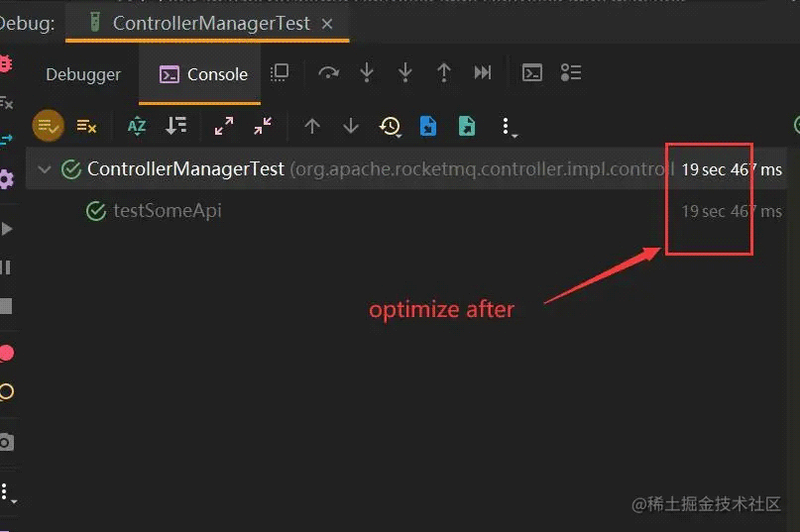
Task: Click the green export test results icon
Action: [x=467, y=126]
